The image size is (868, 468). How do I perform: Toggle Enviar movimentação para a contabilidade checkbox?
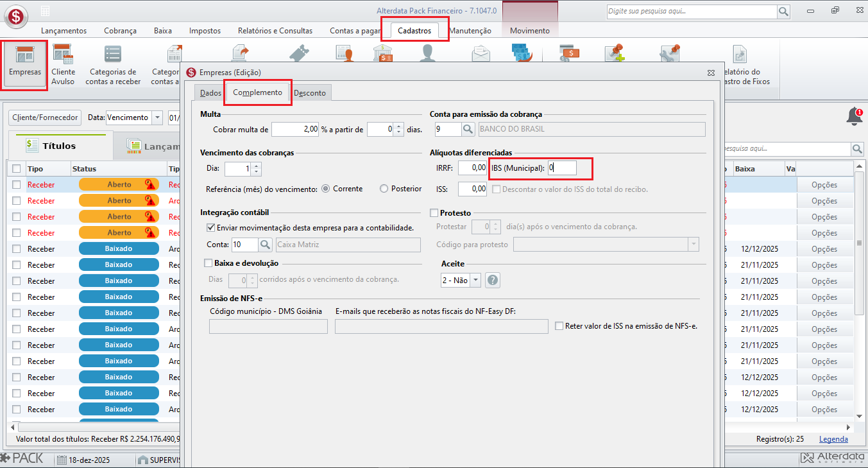pos(210,227)
